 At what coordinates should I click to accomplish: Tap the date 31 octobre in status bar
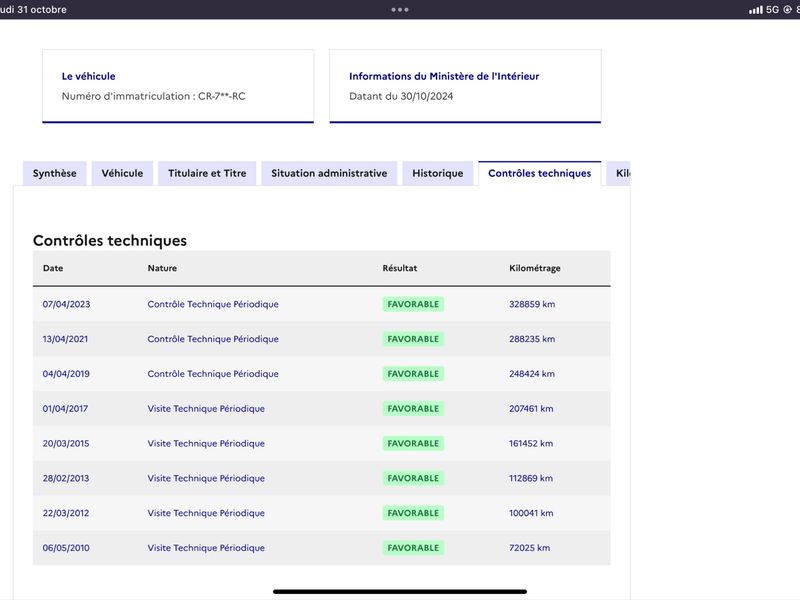(x=41, y=10)
